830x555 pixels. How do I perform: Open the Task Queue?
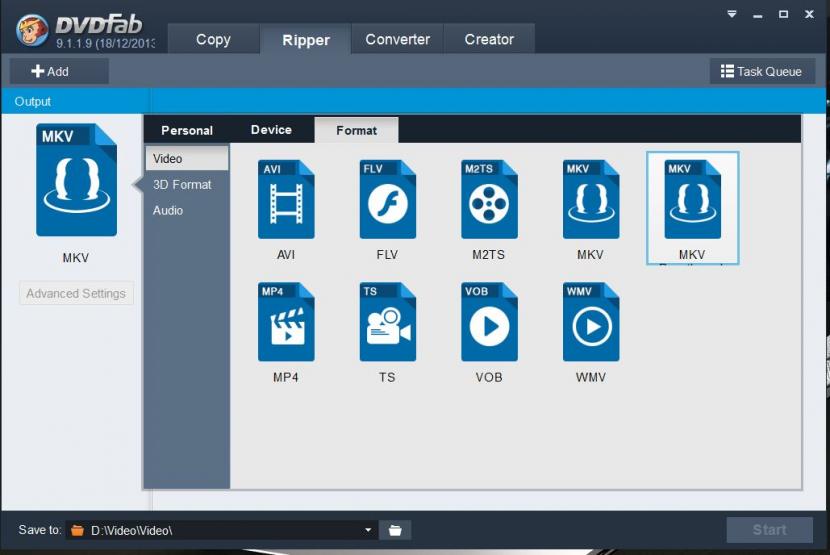[x=762, y=71]
